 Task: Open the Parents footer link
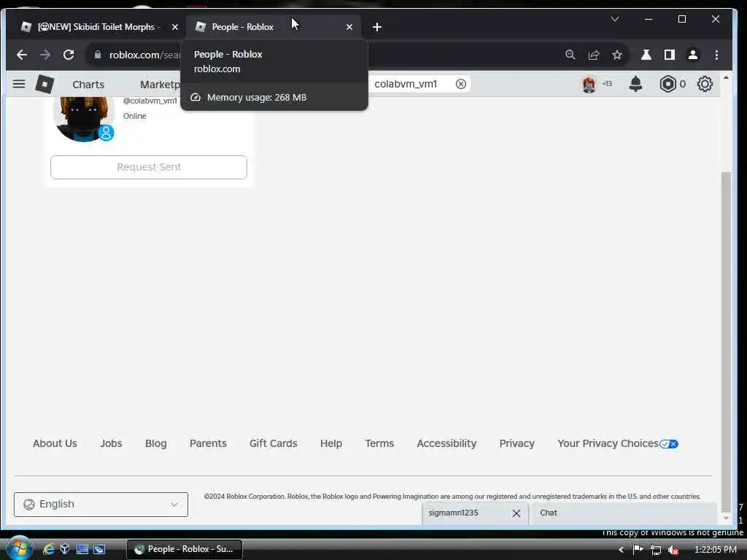208,443
